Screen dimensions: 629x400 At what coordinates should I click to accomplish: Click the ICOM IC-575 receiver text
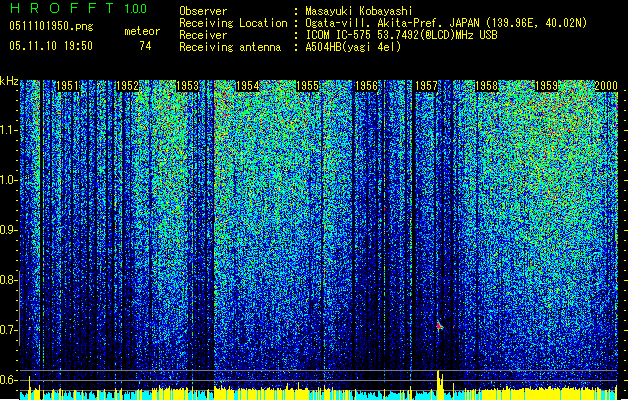(x=401, y=35)
